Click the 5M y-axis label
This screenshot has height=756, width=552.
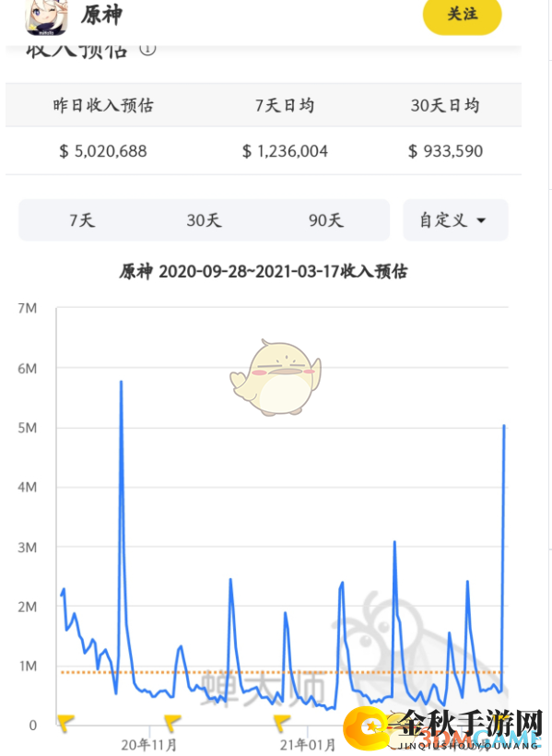coord(28,428)
